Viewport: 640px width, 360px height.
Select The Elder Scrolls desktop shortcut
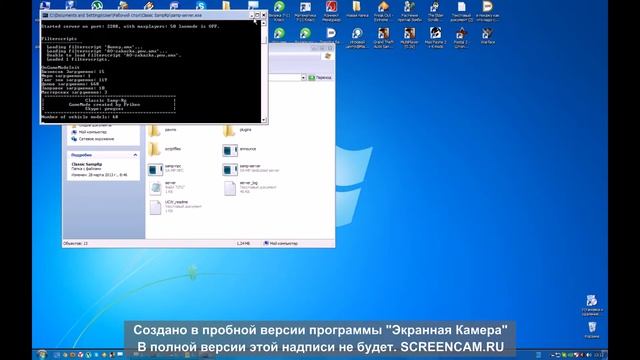click(435, 11)
